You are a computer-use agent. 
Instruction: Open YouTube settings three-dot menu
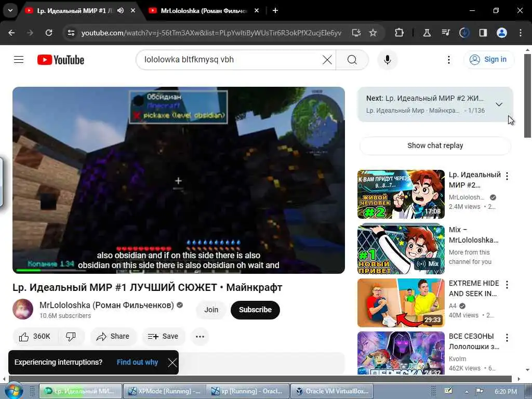point(448,60)
